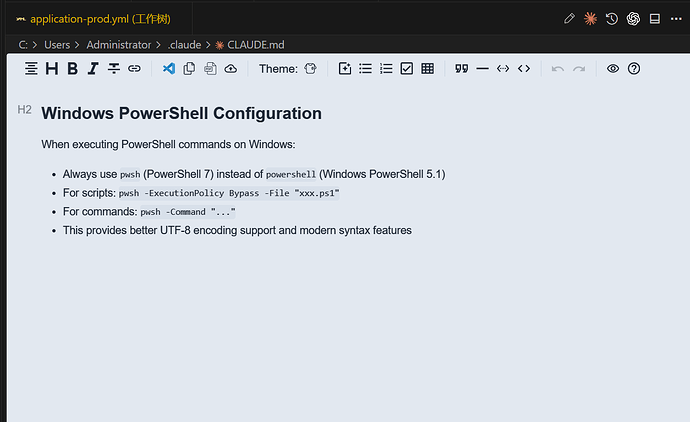Click the 'pwsh -ExecutionPolicy Bypass' code
690x422 pixels.
pos(229,193)
